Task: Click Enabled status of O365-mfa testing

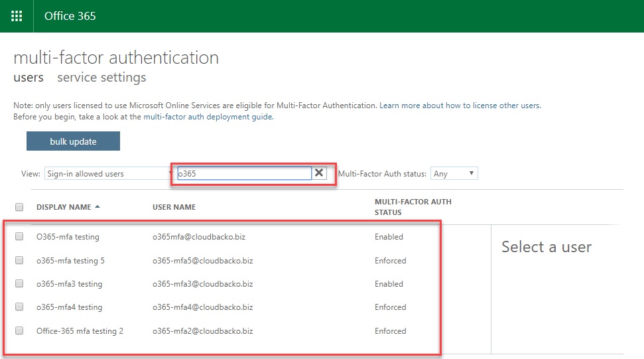Action: click(x=389, y=237)
